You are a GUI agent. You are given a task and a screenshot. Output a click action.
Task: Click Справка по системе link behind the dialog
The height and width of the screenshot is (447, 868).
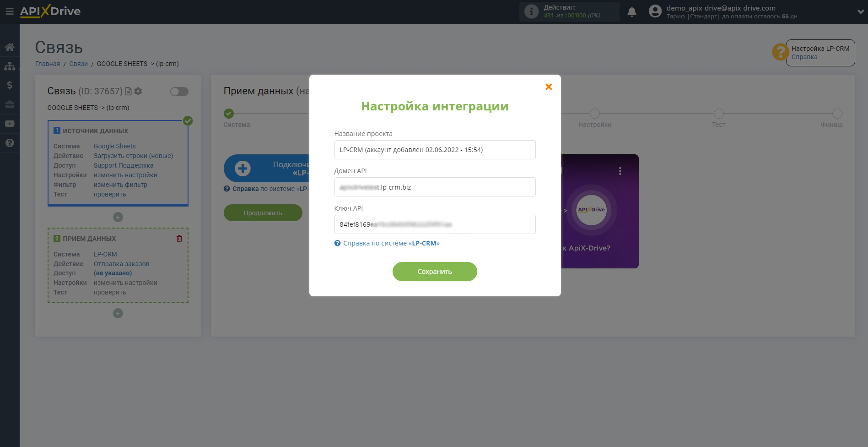click(266, 189)
